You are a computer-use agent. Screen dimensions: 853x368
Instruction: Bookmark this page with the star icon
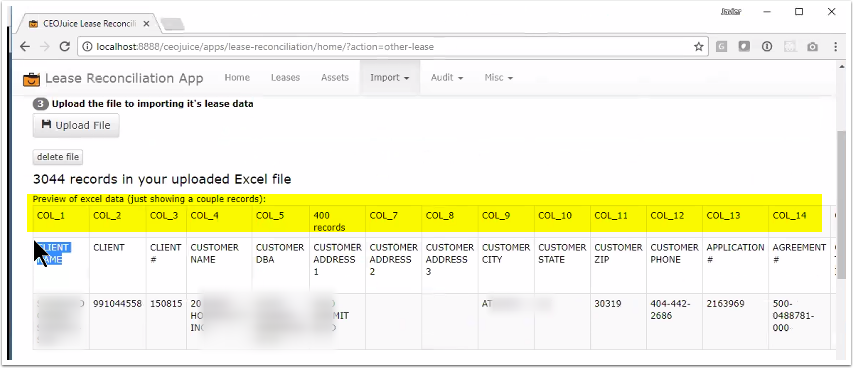coord(699,47)
